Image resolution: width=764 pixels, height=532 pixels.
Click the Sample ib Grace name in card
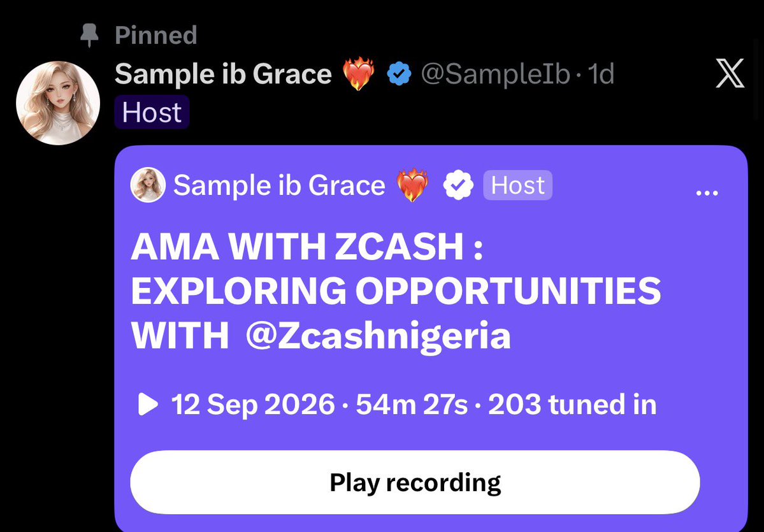(x=279, y=185)
